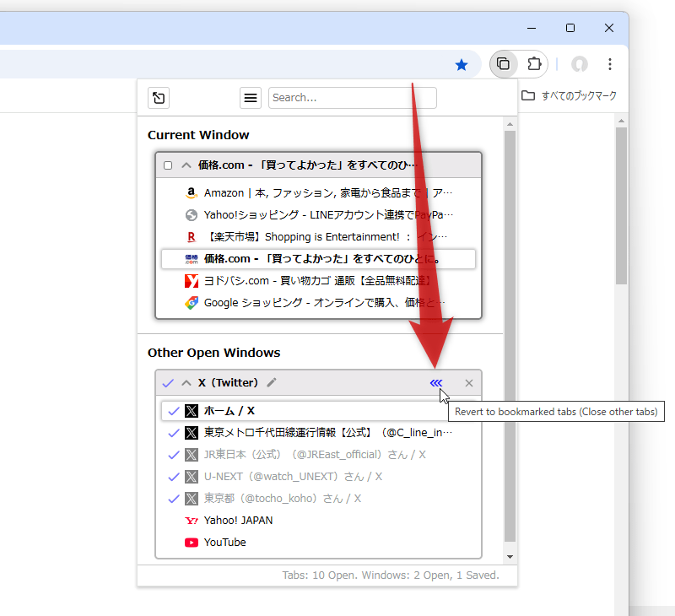Click the page scrollbar thumb at right
The width and height of the screenshot is (675, 616).
coord(621,206)
